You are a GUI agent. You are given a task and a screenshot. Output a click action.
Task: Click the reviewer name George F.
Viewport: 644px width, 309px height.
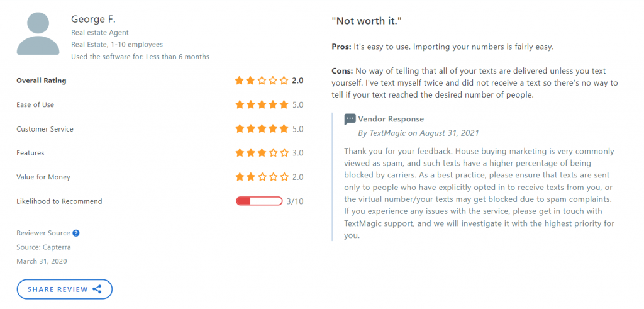[x=87, y=19]
